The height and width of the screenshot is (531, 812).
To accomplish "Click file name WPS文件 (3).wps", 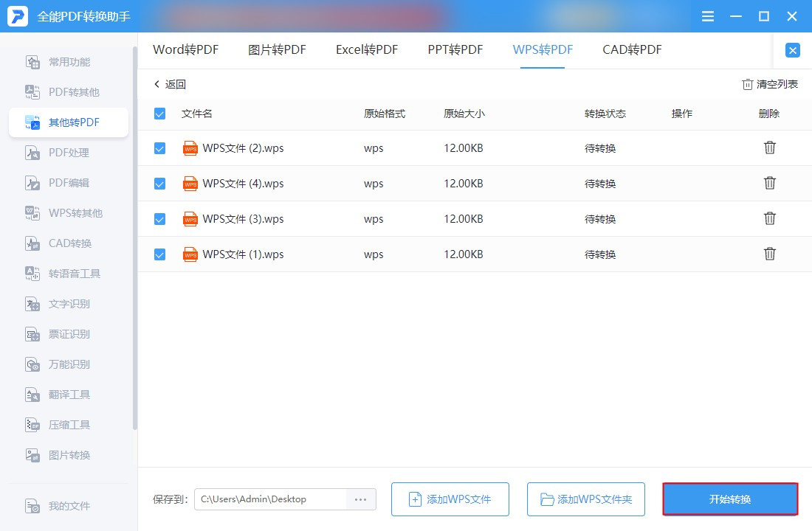I will pos(243,219).
